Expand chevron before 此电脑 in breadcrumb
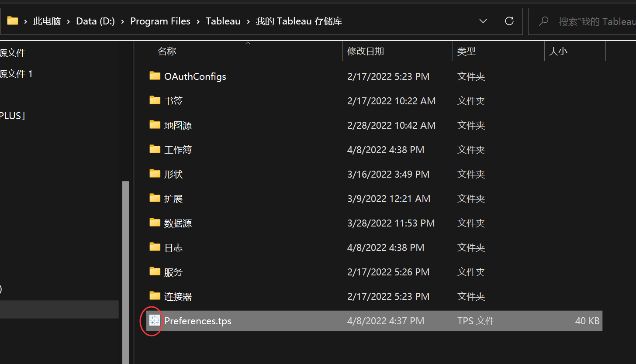 26,21
